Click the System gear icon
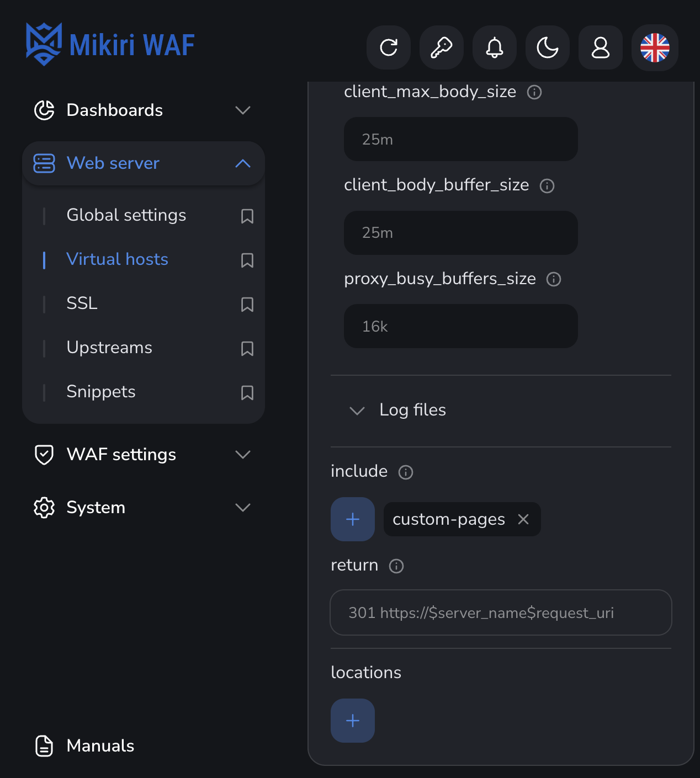Screen dimensions: 700x778 [x=44, y=508]
